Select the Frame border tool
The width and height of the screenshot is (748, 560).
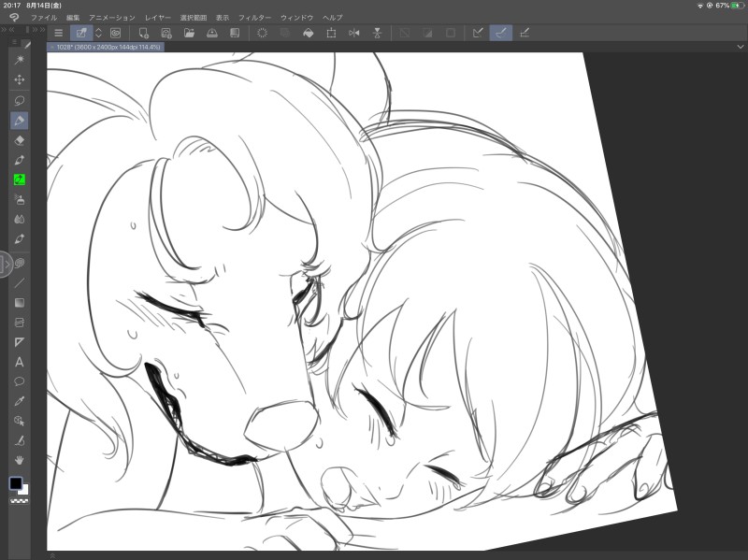[x=20, y=323]
